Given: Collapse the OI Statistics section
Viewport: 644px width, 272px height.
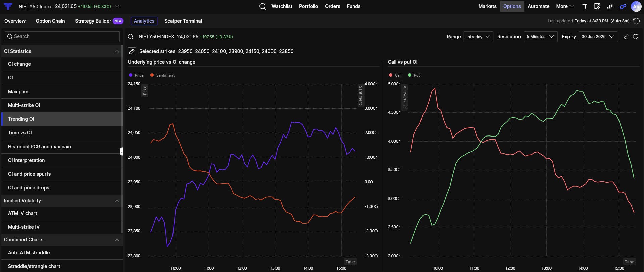Looking at the screenshot, I should [117, 51].
